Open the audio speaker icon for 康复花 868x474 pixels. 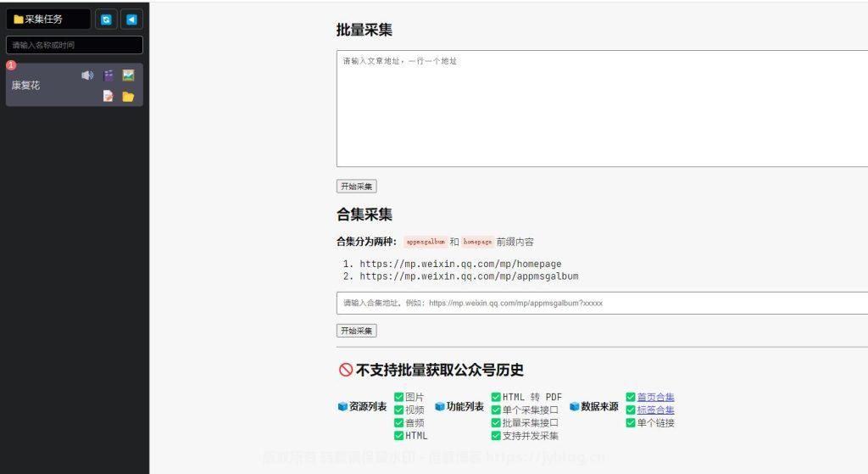[x=87, y=75]
